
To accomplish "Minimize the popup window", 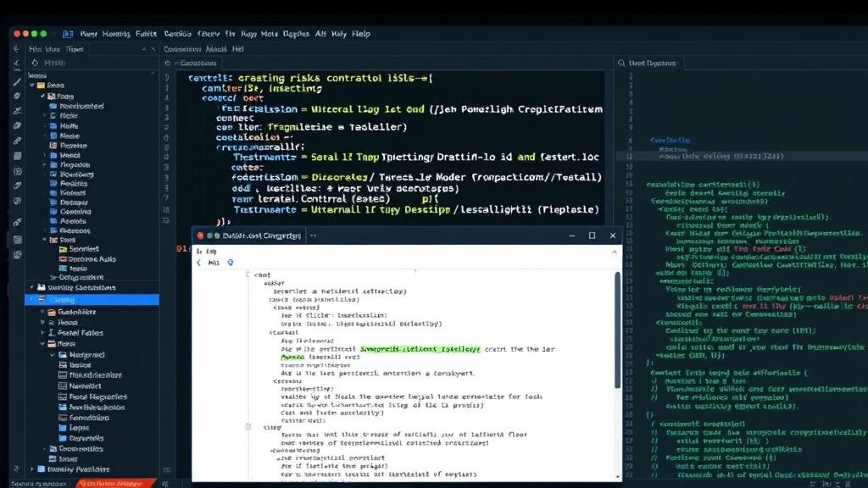I will pos(572,236).
